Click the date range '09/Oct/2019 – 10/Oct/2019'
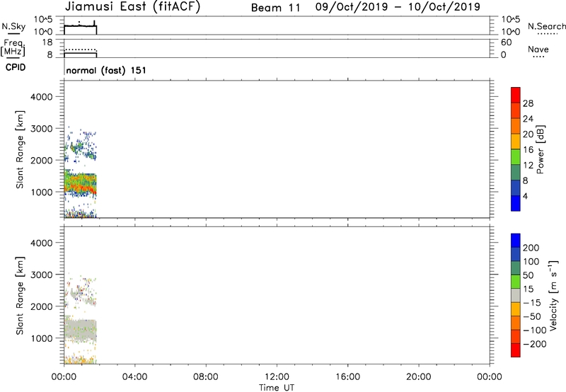The height and width of the screenshot is (392, 566). 398,7
